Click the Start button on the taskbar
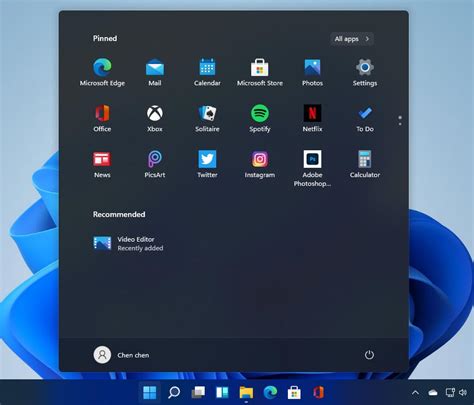The height and width of the screenshot is (405, 474). [150, 392]
